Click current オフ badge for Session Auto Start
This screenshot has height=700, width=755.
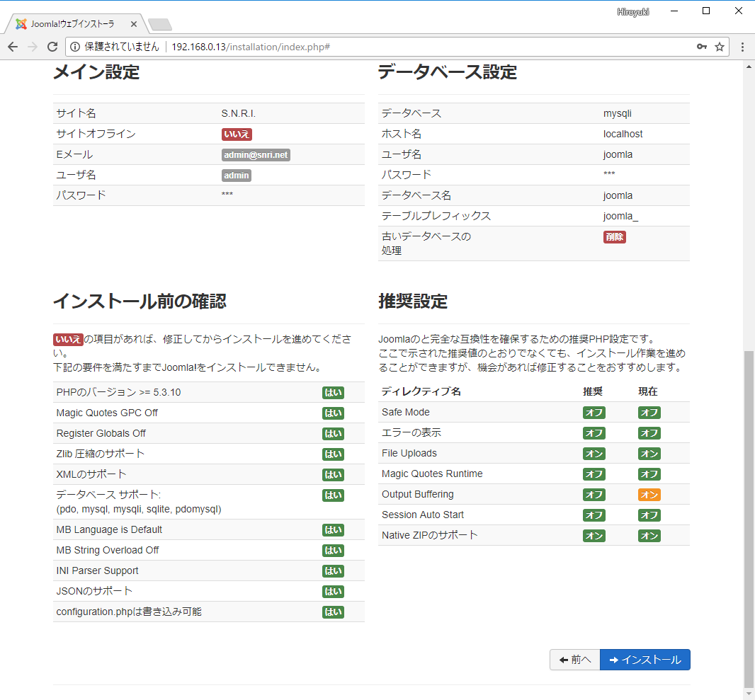[x=649, y=515]
